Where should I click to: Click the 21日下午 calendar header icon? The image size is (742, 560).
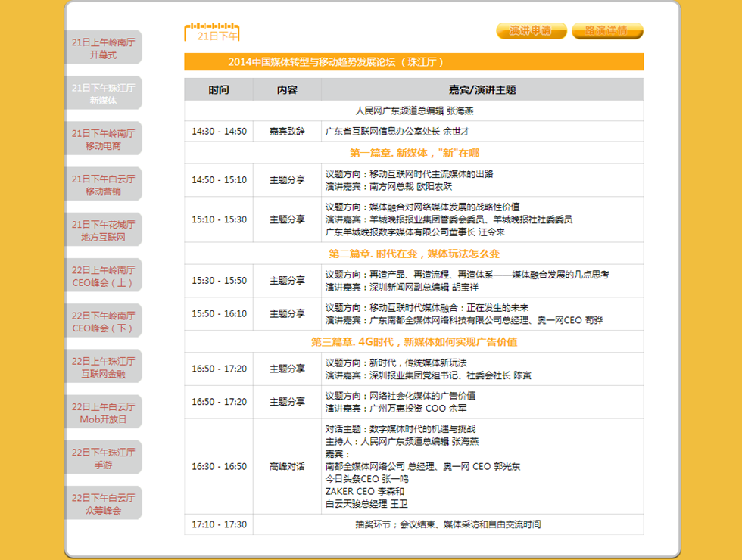212,32
